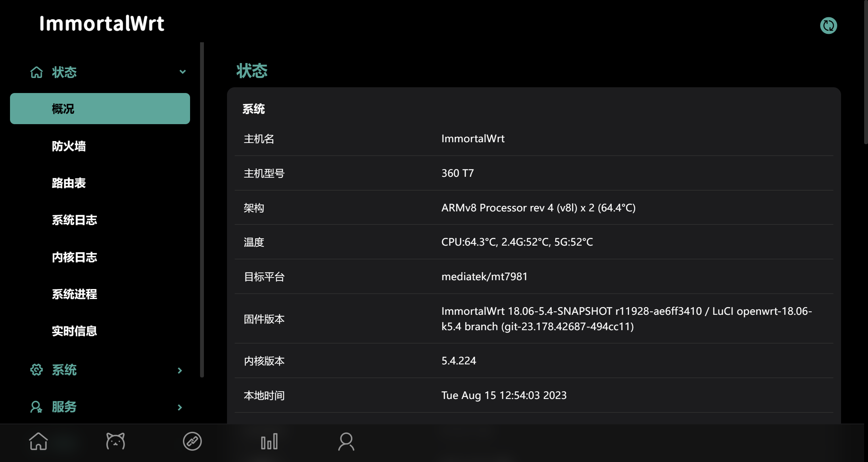Screen dimensions: 868x462
Task: Open the 系统日志 system log page
Action: tap(74, 220)
